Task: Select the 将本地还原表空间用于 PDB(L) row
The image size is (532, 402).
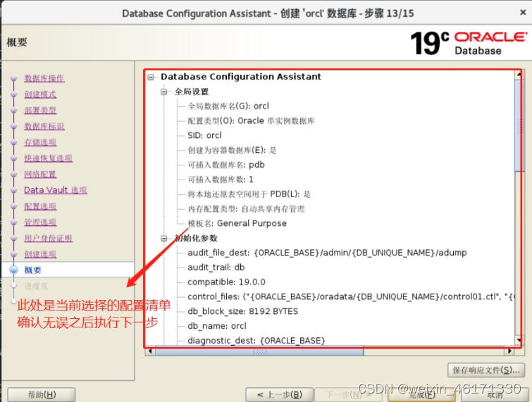Action: coord(249,194)
